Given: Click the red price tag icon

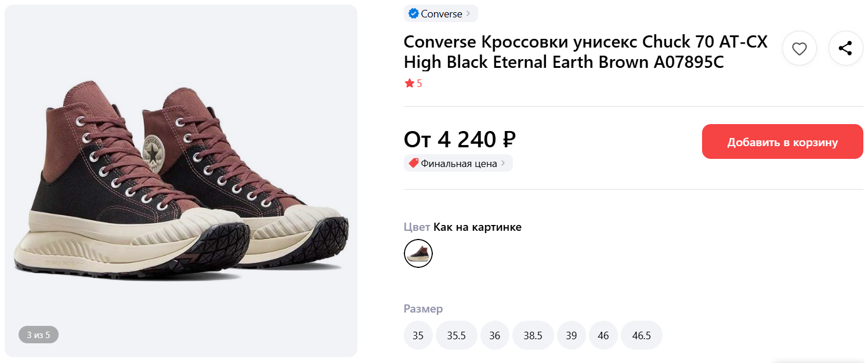Looking at the screenshot, I should [414, 164].
